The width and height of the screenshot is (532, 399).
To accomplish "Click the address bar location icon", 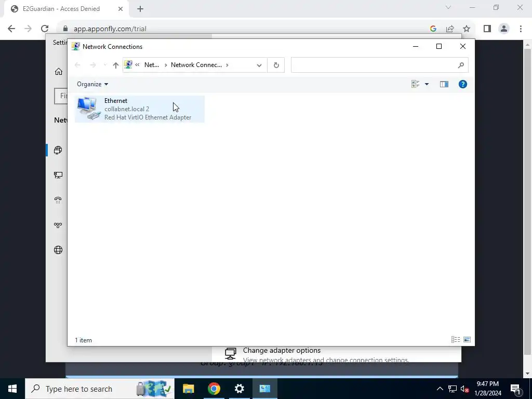I will point(128,65).
